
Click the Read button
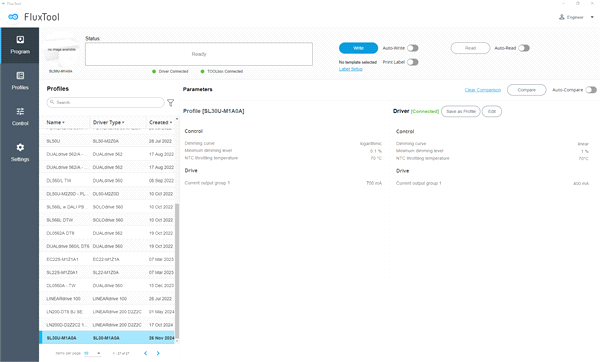pos(470,48)
